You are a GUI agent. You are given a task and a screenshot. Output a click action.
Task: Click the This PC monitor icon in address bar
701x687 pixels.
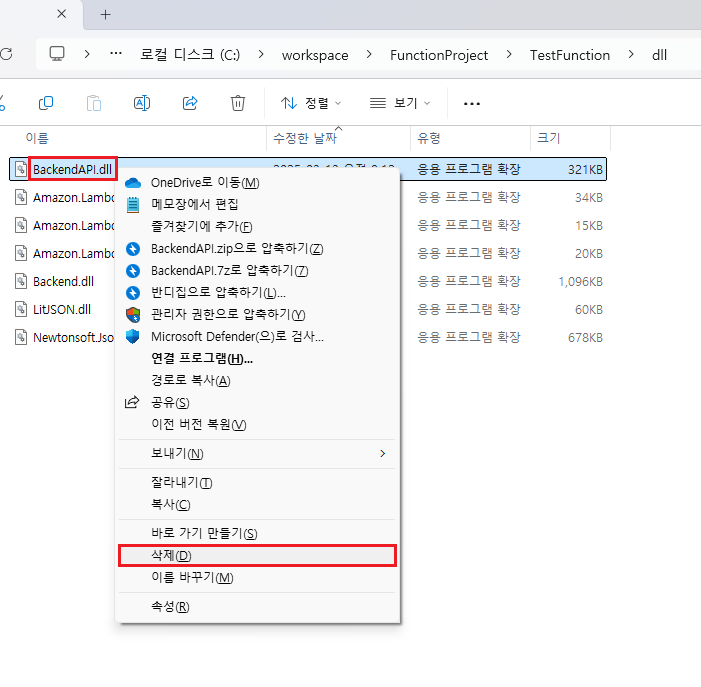coord(57,55)
